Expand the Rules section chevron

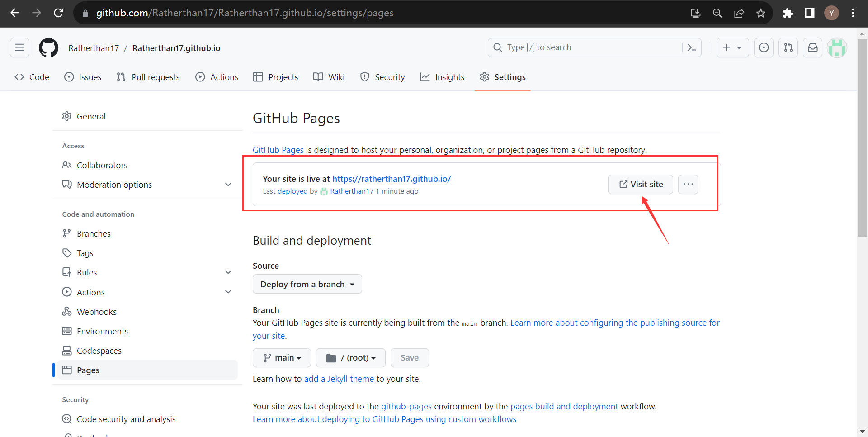228,272
